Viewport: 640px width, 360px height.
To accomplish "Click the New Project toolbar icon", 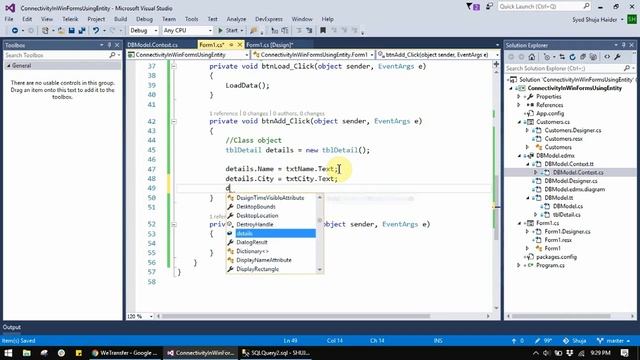I will click(x=45, y=31).
